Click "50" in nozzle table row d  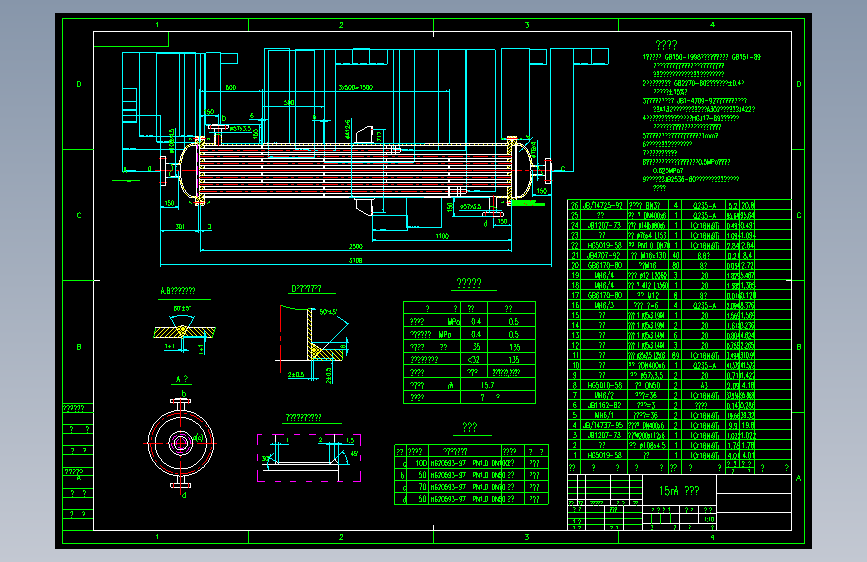pyautogui.click(x=422, y=499)
